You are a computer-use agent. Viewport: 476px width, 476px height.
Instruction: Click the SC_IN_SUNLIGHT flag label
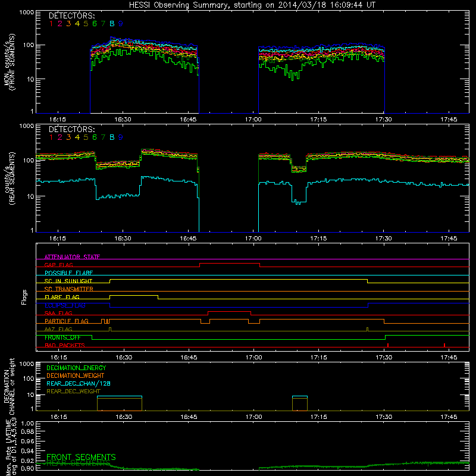tap(68, 281)
